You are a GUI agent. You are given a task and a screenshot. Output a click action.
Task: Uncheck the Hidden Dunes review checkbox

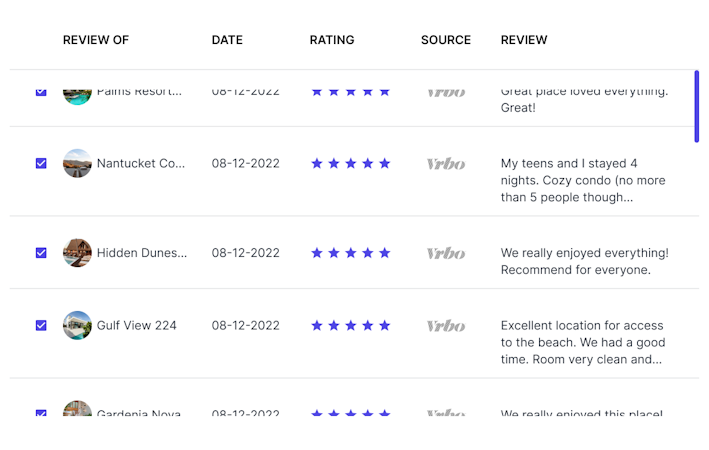pos(41,253)
